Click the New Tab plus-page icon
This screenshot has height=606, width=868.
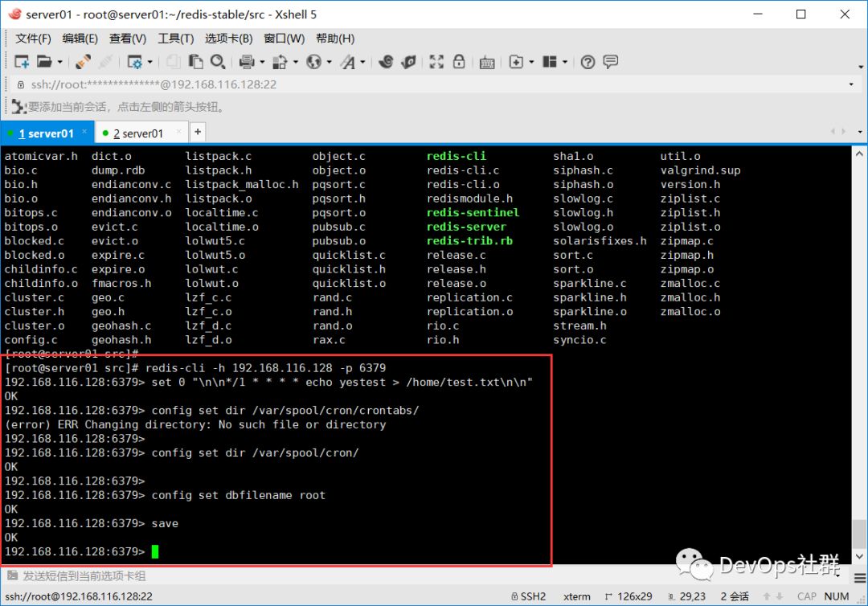[516, 61]
